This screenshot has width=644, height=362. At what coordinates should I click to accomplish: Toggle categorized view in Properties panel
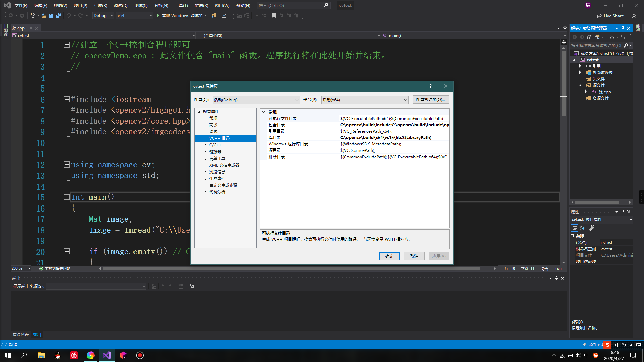(x=574, y=228)
